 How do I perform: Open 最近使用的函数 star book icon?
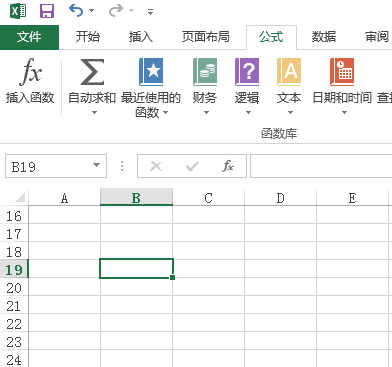(x=151, y=72)
